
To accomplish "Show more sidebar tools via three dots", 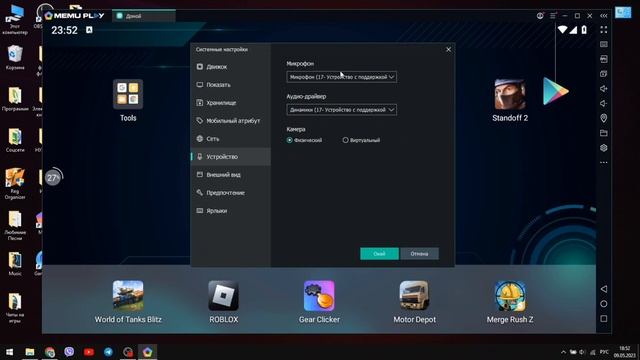I will pyautogui.click(x=604, y=162).
